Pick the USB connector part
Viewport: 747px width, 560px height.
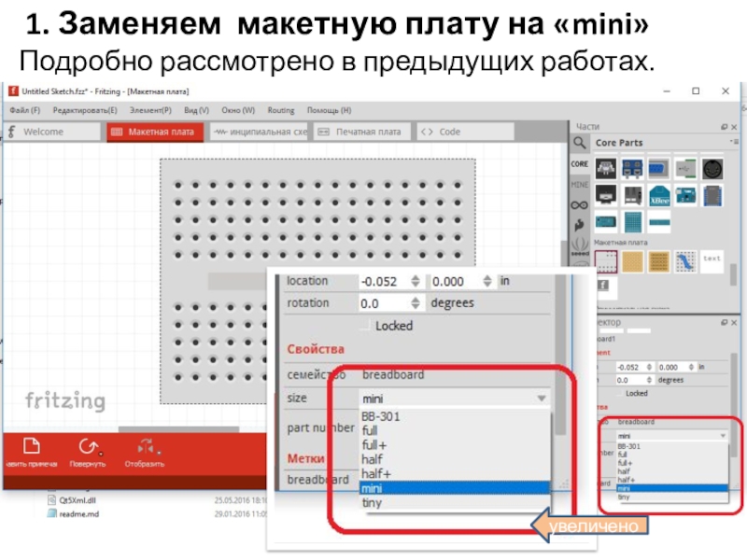coord(685,169)
